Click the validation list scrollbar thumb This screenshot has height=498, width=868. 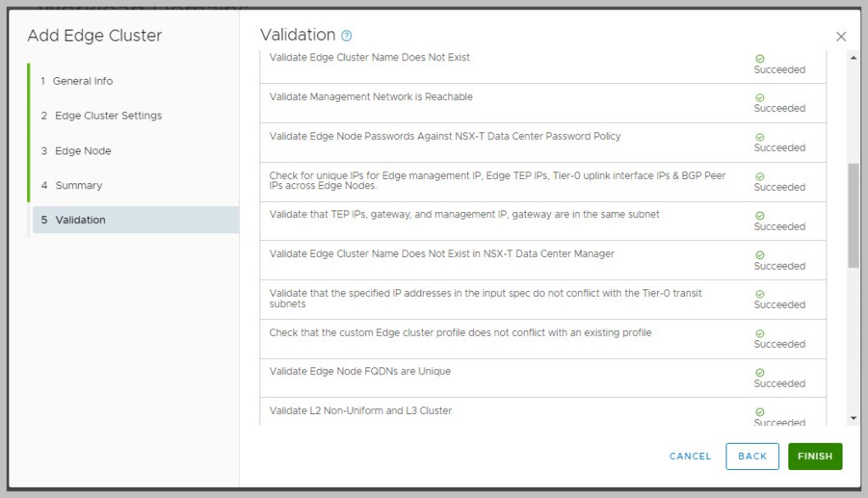(853, 216)
